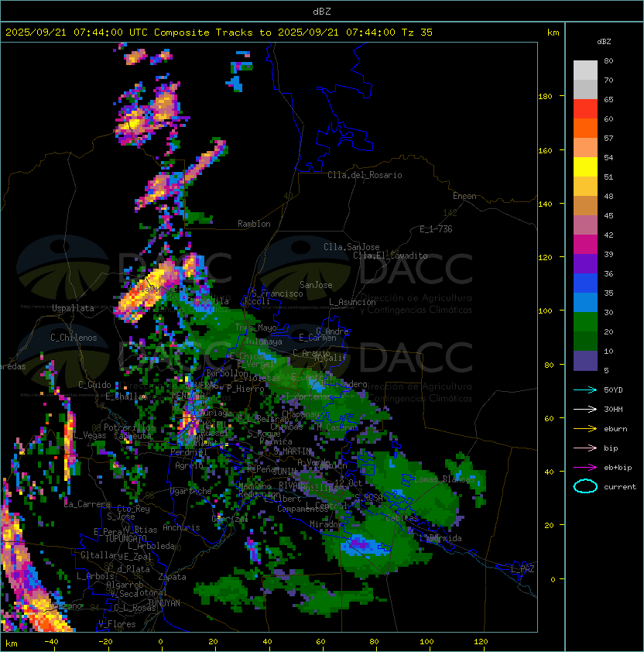Click the Perdriel label
This screenshot has width=644, height=652.
tap(189, 452)
